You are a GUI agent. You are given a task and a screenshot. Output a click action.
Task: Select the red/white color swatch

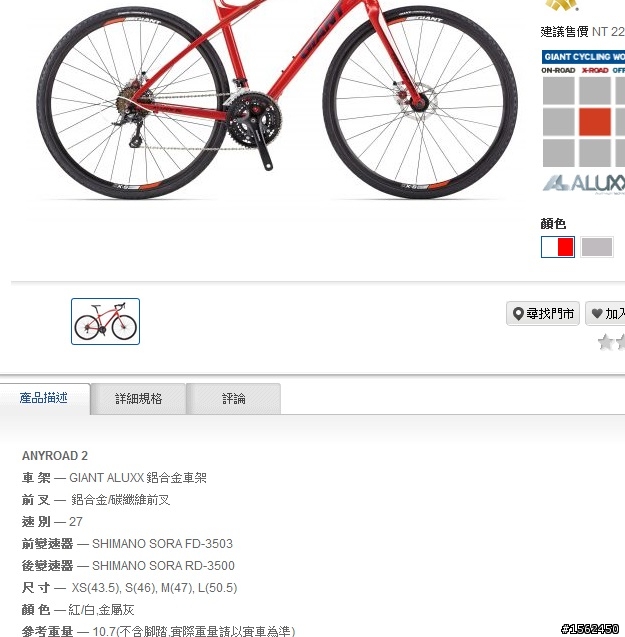(x=558, y=247)
